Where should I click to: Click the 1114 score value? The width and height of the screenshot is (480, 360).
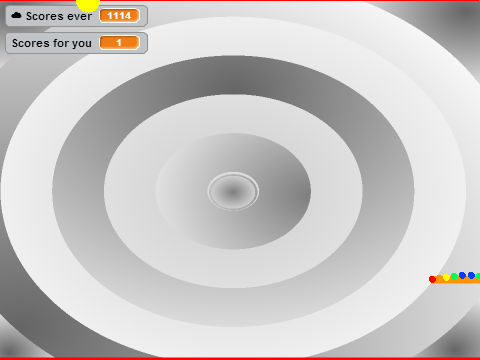point(119,16)
